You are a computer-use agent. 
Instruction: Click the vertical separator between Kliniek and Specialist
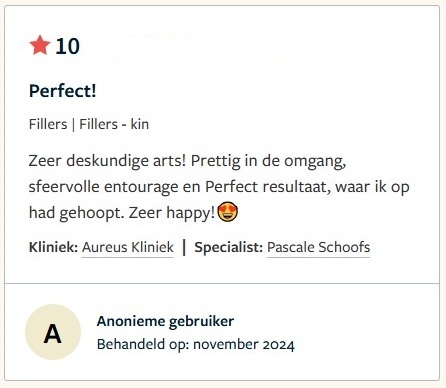click(x=184, y=247)
